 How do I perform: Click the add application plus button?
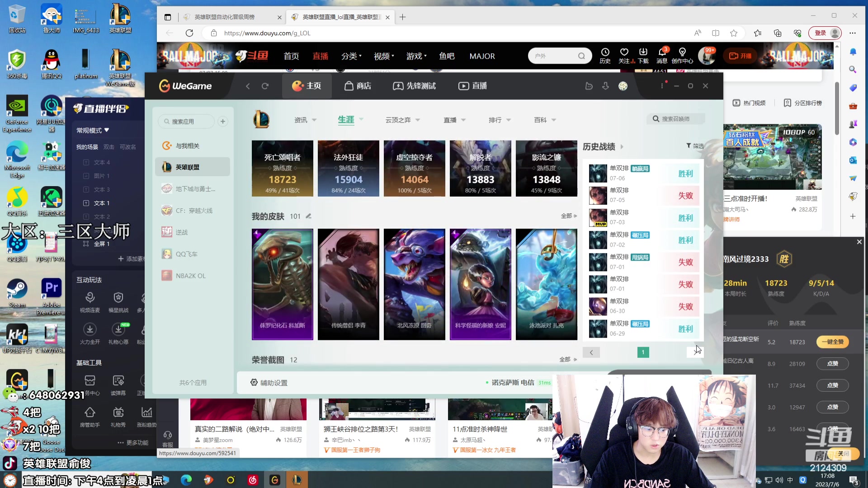point(223,121)
